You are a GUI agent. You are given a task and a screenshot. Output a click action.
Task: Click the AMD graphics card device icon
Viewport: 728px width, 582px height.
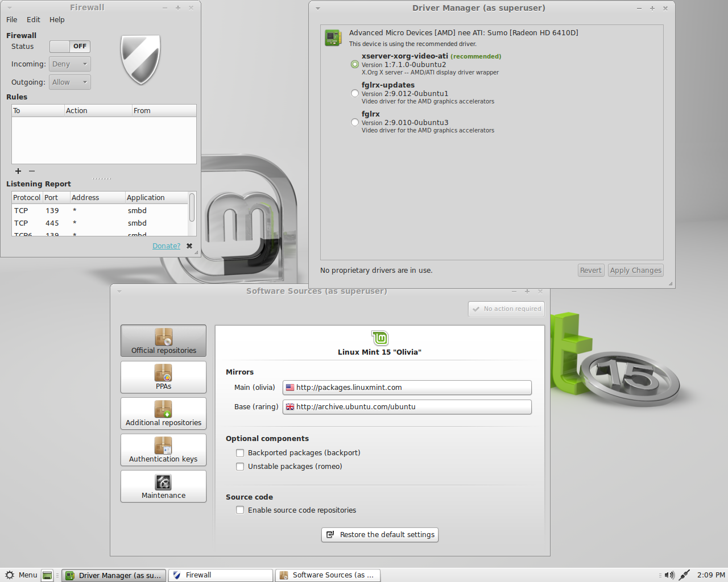point(333,38)
